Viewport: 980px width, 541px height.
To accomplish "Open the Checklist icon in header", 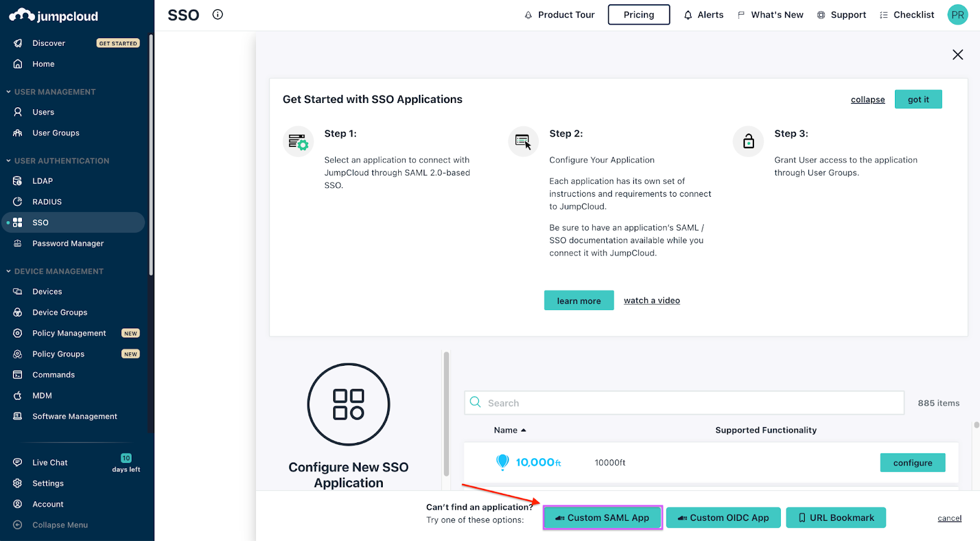I will coord(884,15).
